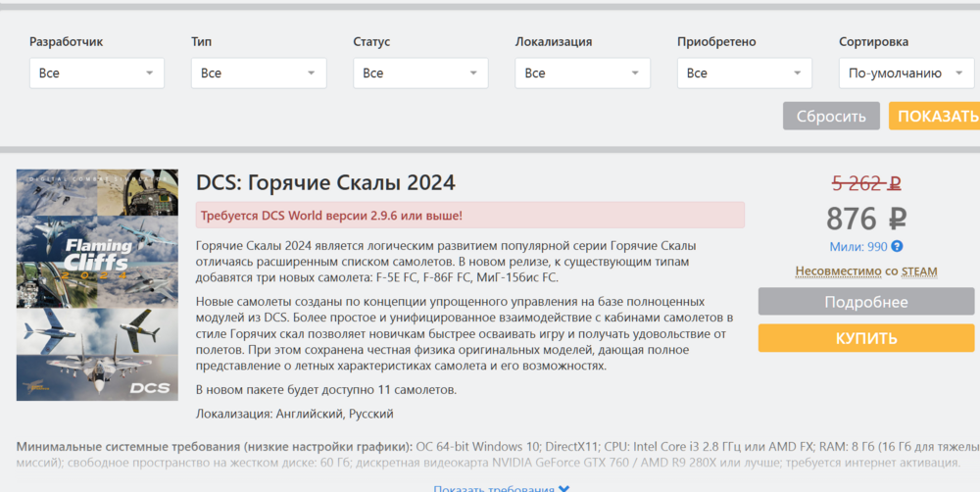Screen dimensions: 980x492
Task: Click the DCS World version 2.9.6 warning banner
Action: 470,215
